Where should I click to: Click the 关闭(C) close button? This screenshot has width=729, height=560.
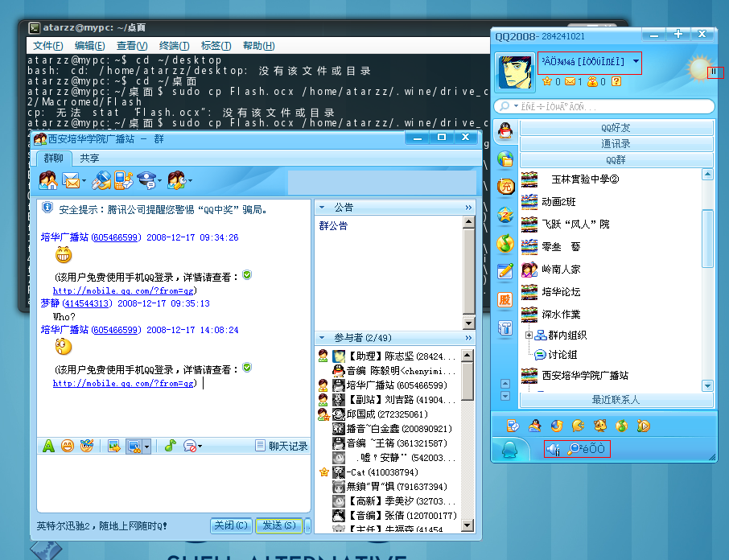click(x=231, y=525)
